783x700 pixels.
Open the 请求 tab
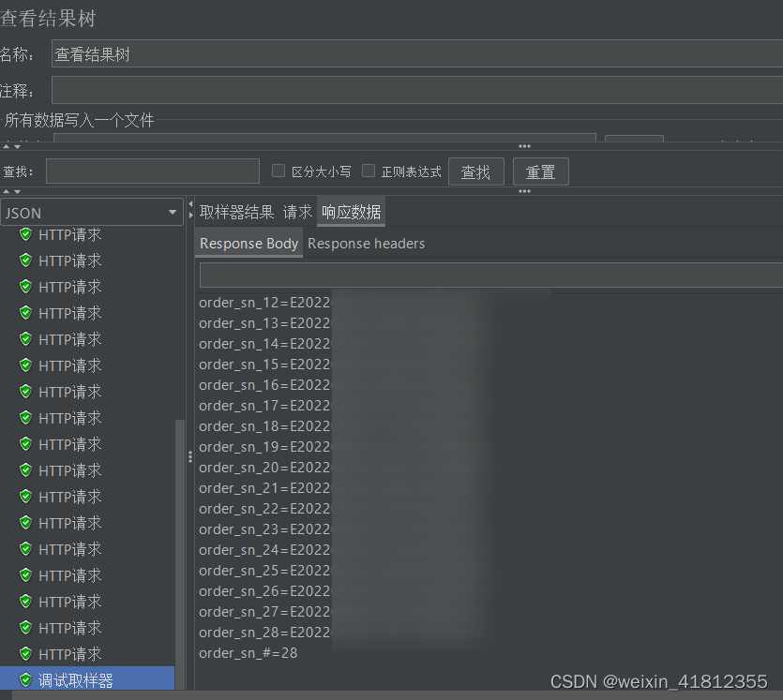click(x=298, y=212)
